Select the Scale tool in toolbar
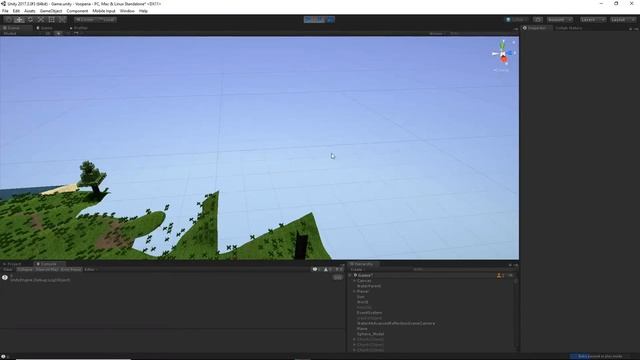 (41, 20)
